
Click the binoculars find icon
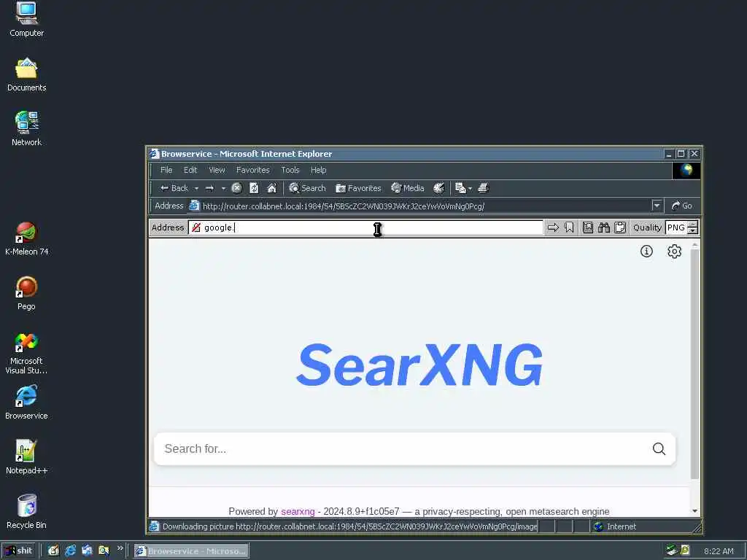pyautogui.click(x=604, y=227)
